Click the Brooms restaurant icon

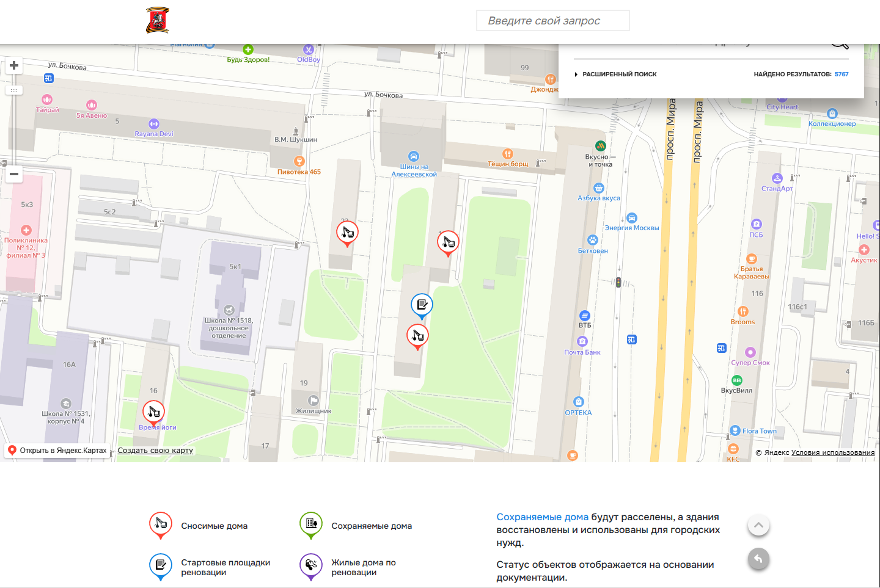coord(743,311)
